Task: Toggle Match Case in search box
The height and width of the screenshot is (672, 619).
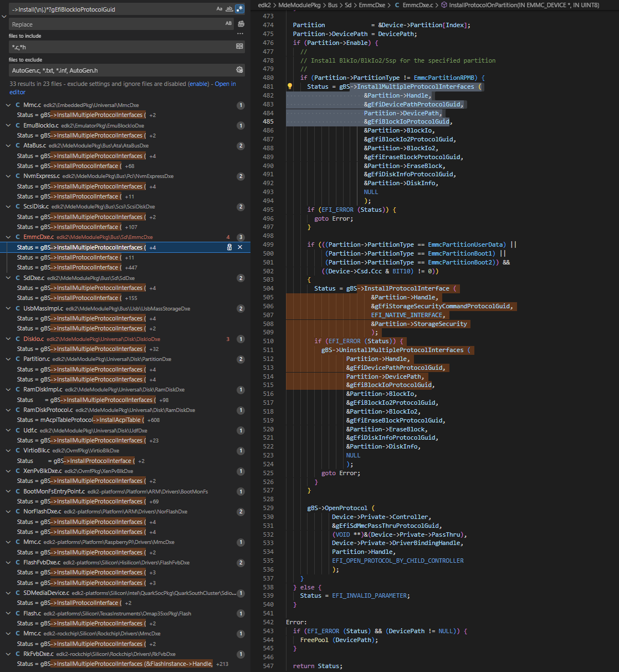Action: click(x=220, y=9)
